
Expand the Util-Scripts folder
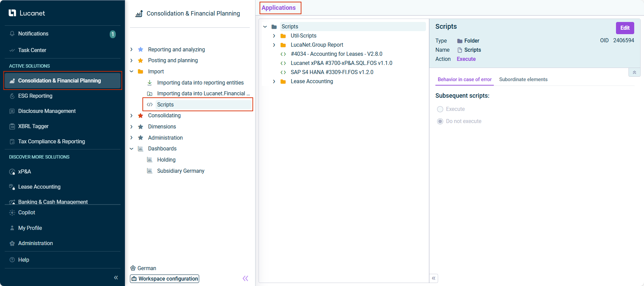[x=274, y=36]
